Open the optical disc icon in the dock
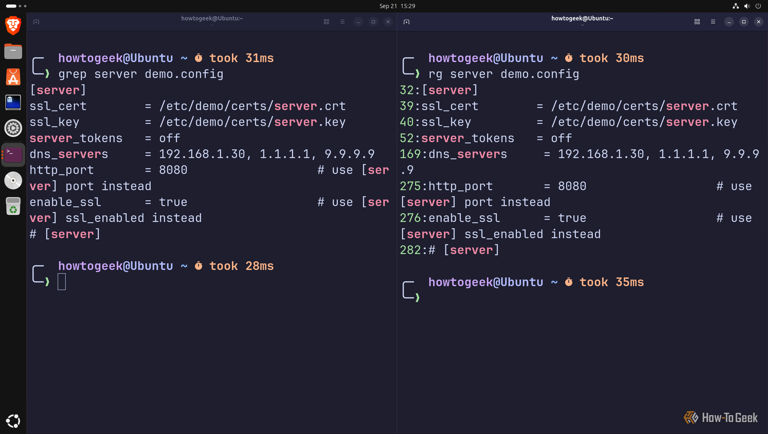The height and width of the screenshot is (434, 768). (13, 180)
